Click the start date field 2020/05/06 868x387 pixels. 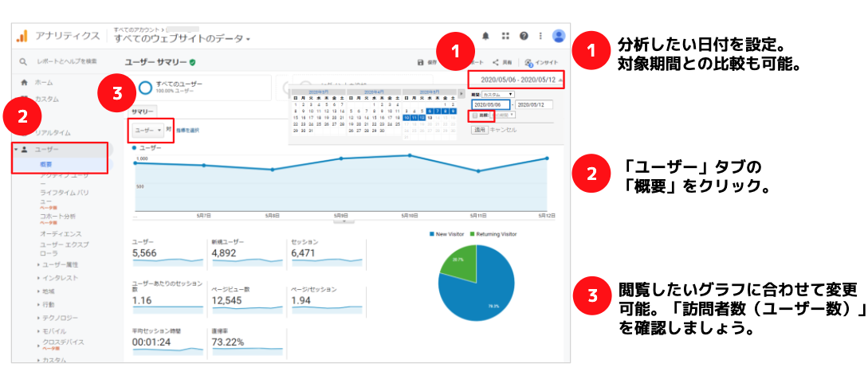490,105
